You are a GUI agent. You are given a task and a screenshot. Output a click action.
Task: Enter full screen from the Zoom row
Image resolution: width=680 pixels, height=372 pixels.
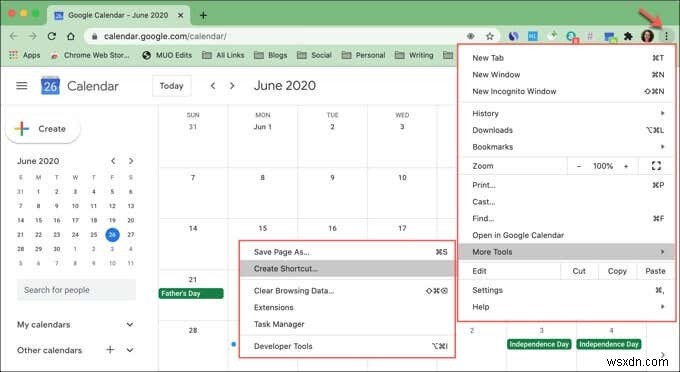pyautogui.click(x=656, y=166)
